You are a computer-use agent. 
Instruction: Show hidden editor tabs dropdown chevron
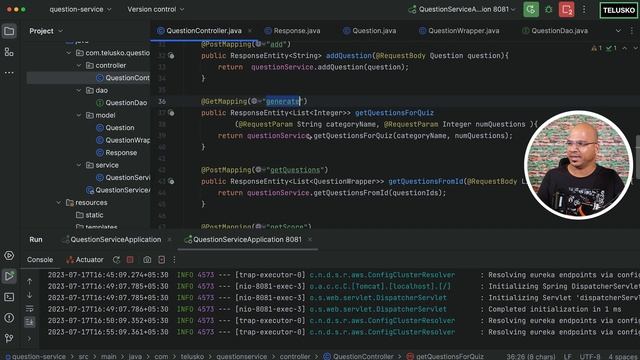[618, 31]
